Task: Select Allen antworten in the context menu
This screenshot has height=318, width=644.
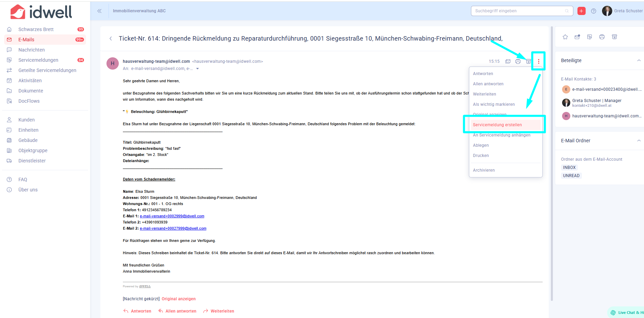Action: 488,84
